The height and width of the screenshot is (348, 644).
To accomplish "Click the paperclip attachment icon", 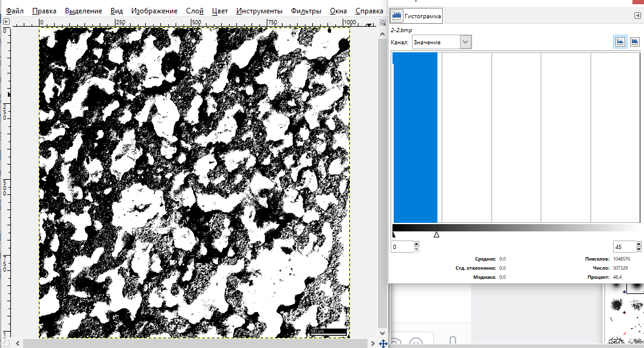I will [x=452, y=341].
